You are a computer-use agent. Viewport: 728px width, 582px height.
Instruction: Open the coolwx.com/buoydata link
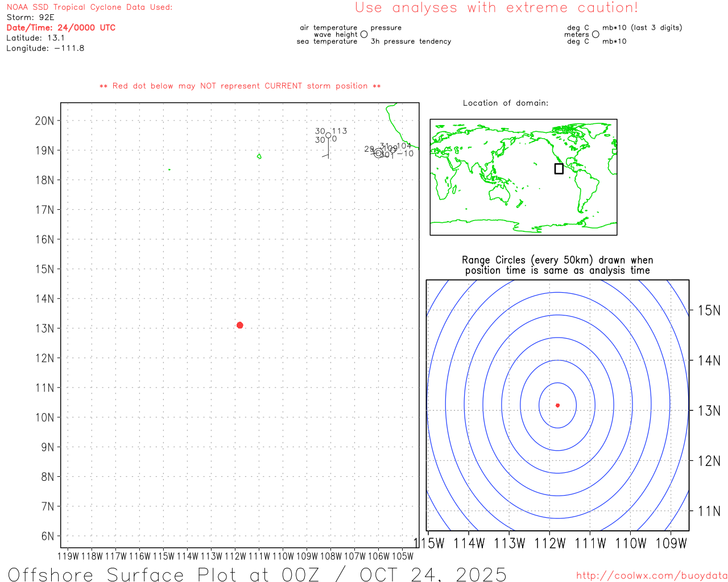click(652, 576)
